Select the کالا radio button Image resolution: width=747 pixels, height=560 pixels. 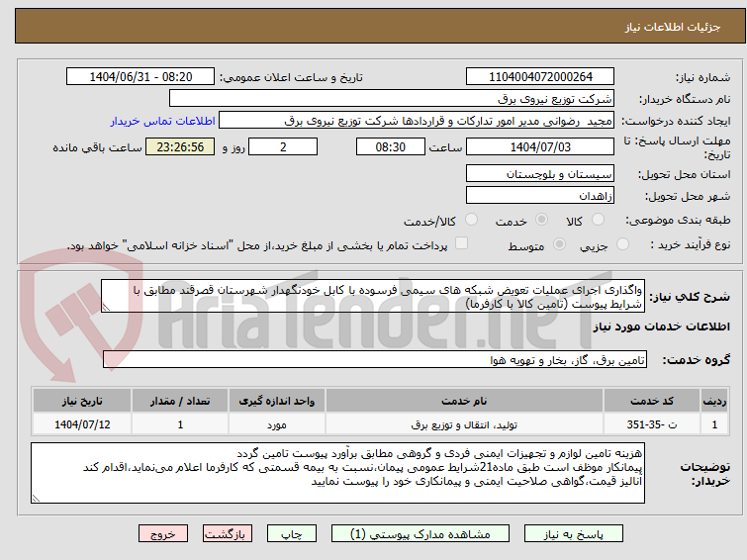(x=598, y=220)
